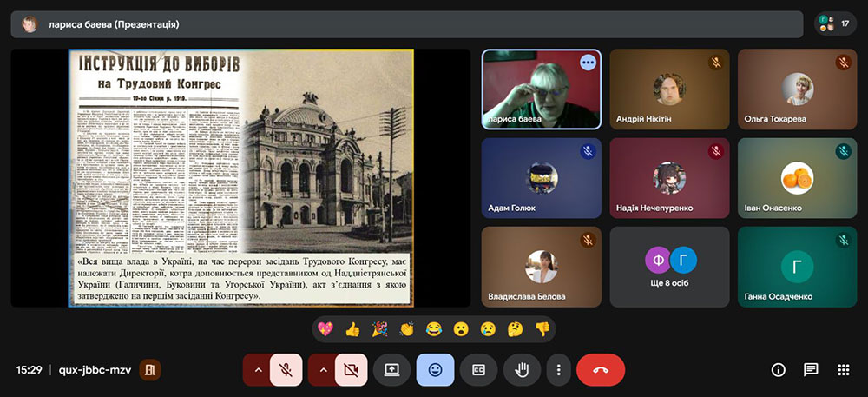Click the shared presentation slide

click(x=241, y=177)
